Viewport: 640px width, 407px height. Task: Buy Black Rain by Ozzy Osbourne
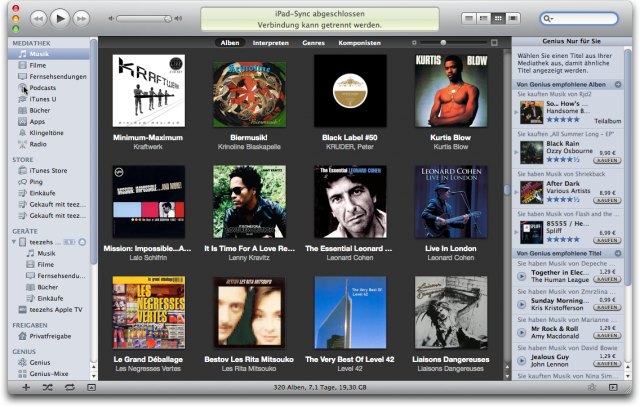point(607,160)
